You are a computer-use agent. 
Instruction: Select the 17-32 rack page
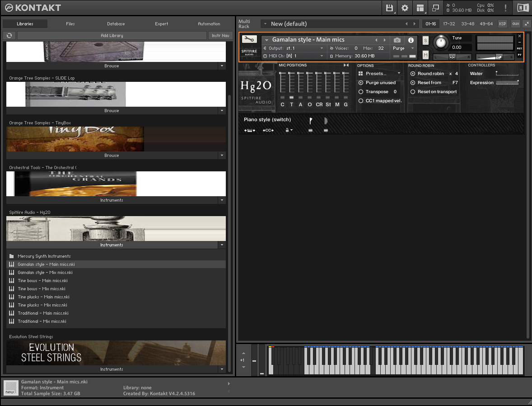449,24
